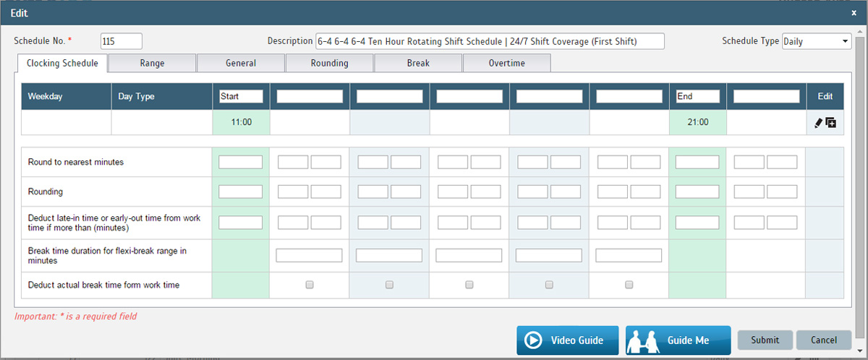
Task: Click the last Break time duration field
Action: [x=629, y=255]
